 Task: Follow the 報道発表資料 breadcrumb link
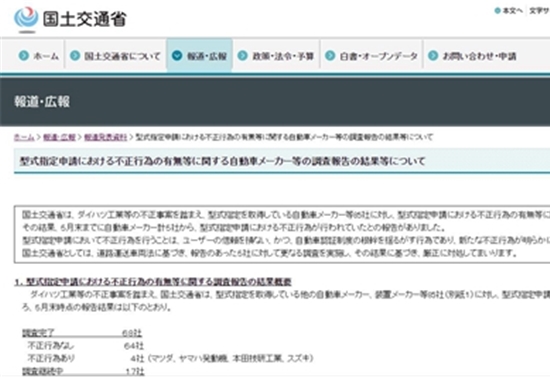[106, 137]
